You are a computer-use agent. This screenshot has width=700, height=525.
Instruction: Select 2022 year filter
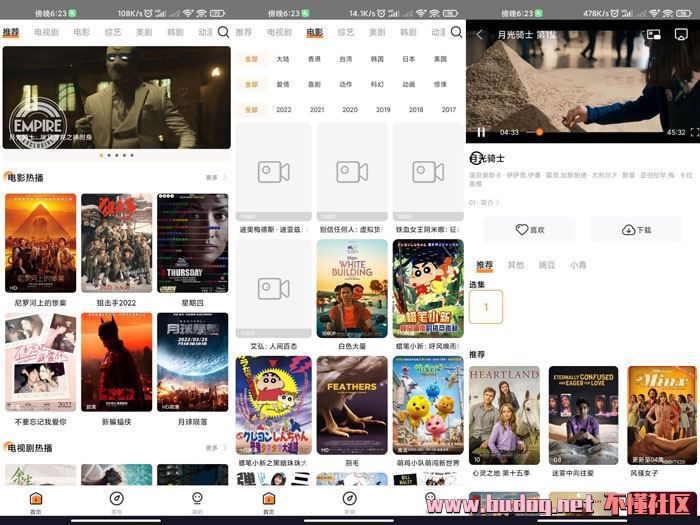pos(283,109)
